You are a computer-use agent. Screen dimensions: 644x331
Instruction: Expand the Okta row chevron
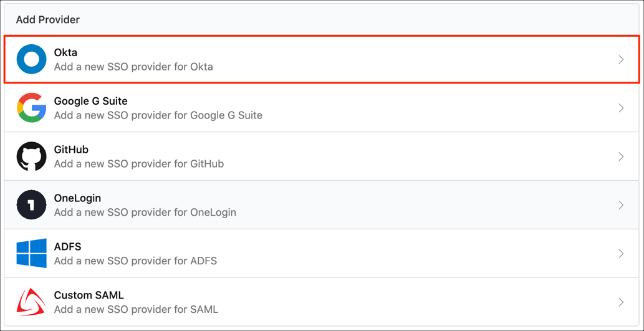click(621, 60)
